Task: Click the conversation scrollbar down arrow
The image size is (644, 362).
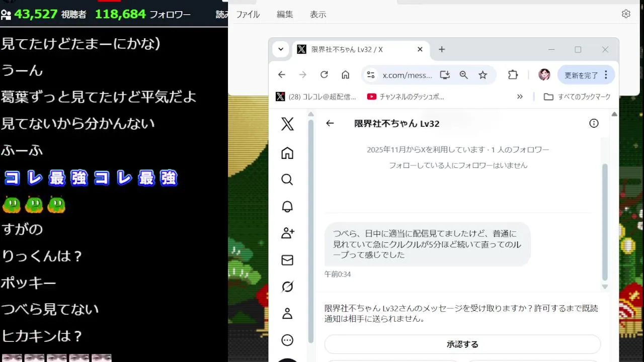Action: pyautogui.click(x=605, y=287)
